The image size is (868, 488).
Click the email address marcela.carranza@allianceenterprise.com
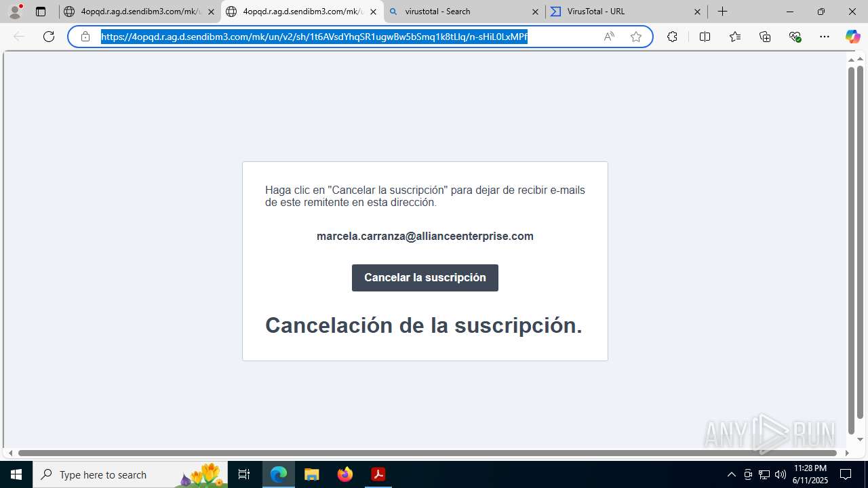[x=425, y=237]
